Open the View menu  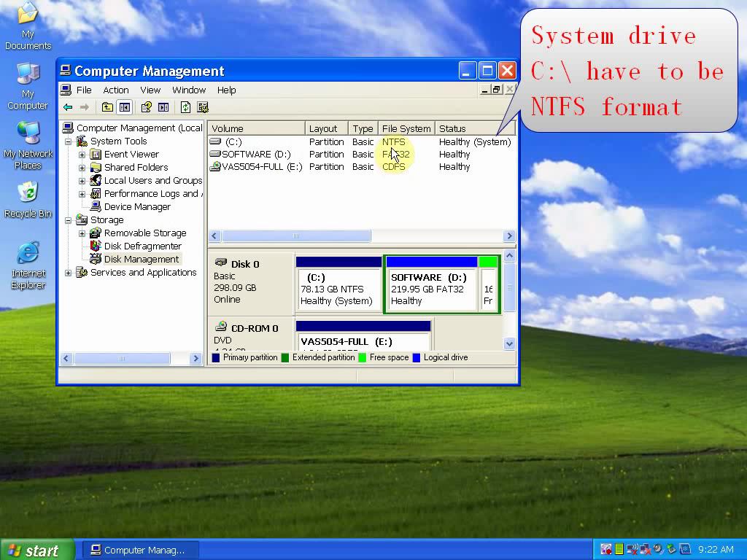(150, 90)
